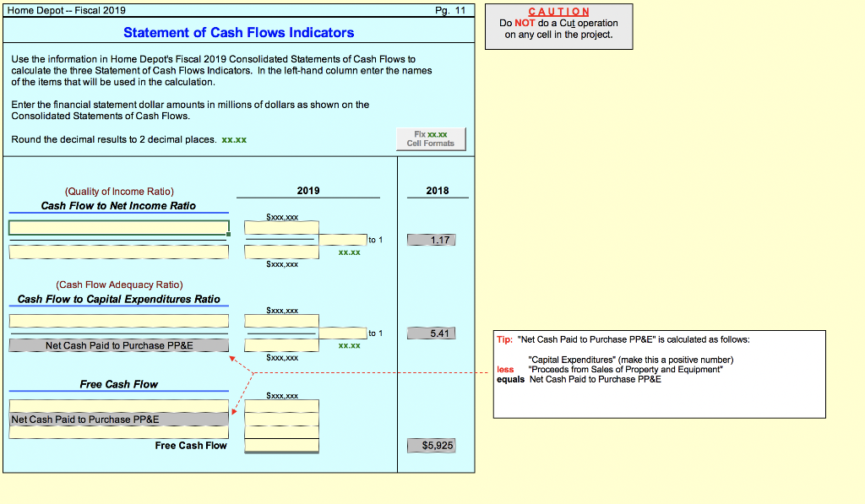Select the 2018 value cell showing 1.17
This screenshot has height=504, width=865.
coord(431,239)
